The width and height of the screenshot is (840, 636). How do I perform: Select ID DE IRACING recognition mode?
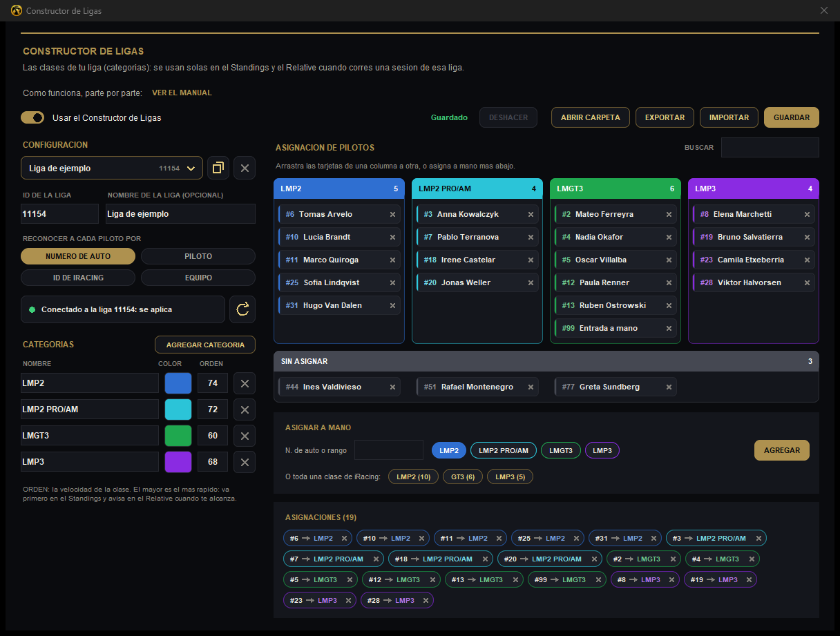pyautogui.click(x=78, y=278)
